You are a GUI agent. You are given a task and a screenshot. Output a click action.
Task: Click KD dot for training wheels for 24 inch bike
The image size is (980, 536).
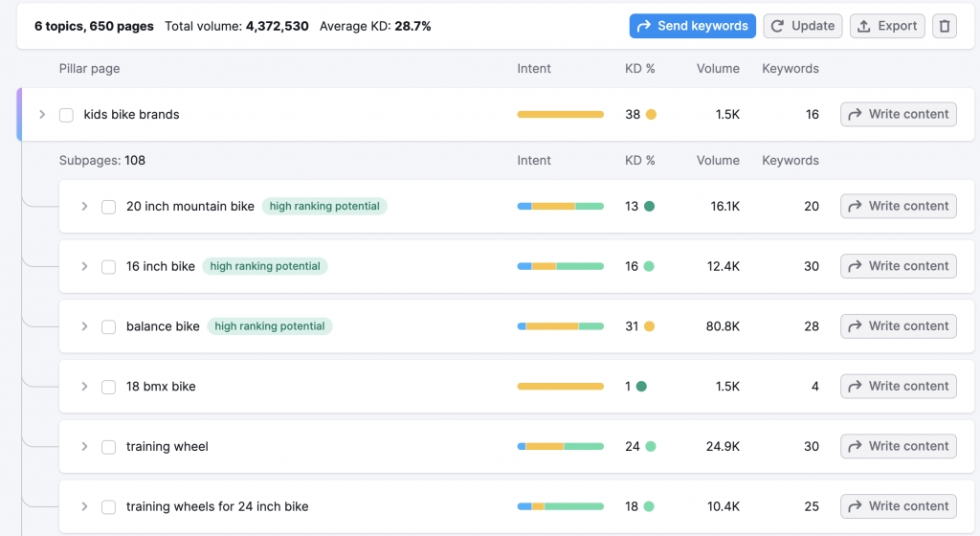point(649,506)
